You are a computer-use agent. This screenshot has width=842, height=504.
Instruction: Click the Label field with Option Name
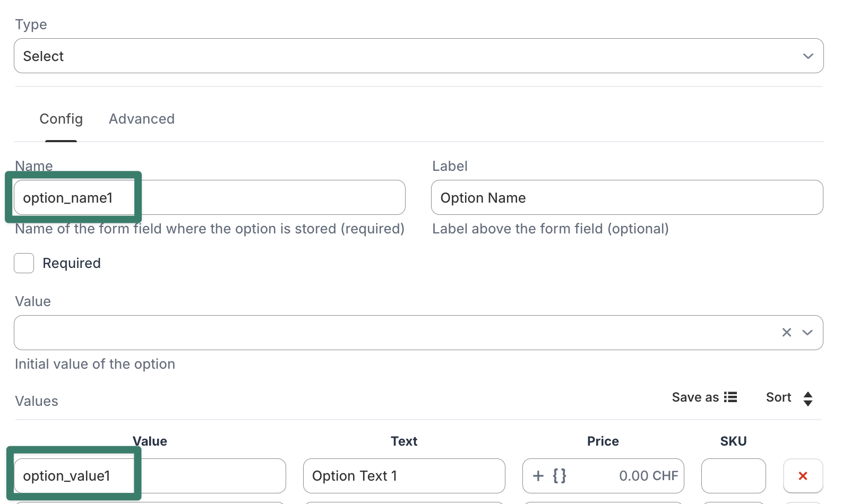(x=626, y=197)
